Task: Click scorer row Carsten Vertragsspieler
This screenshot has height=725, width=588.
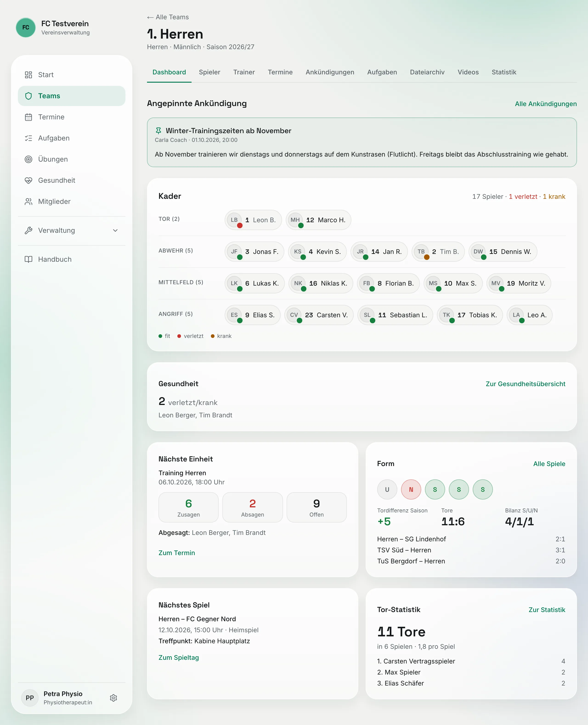Action: click(471, 661)
